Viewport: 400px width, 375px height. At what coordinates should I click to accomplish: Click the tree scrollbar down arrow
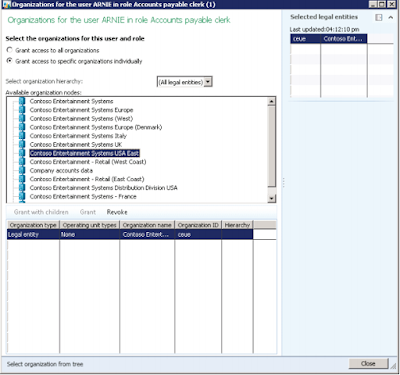tap(272, 198)
